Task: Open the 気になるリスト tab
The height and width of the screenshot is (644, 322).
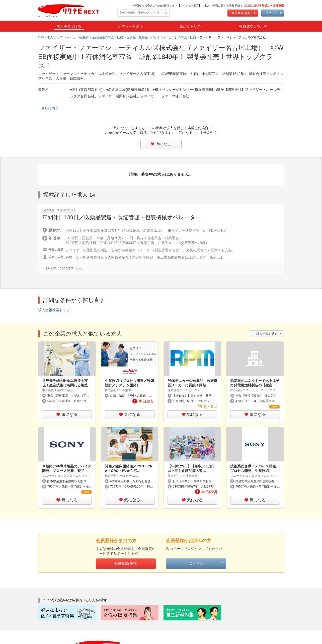Action: click(x=192, y=26)
